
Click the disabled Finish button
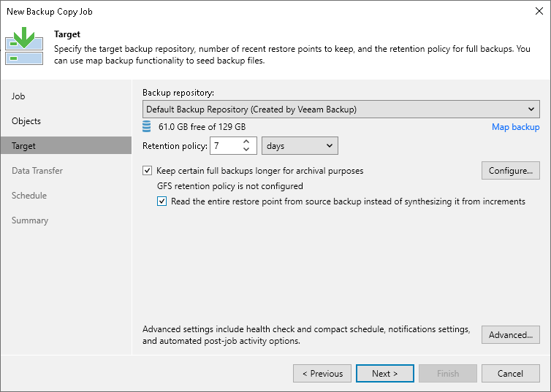click(x=448, y=374)
